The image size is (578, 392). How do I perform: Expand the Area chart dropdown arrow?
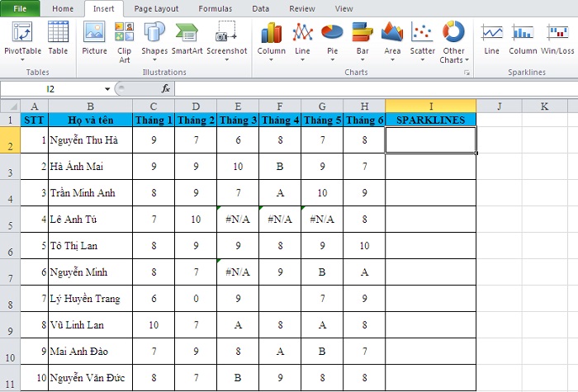(392, 59)
